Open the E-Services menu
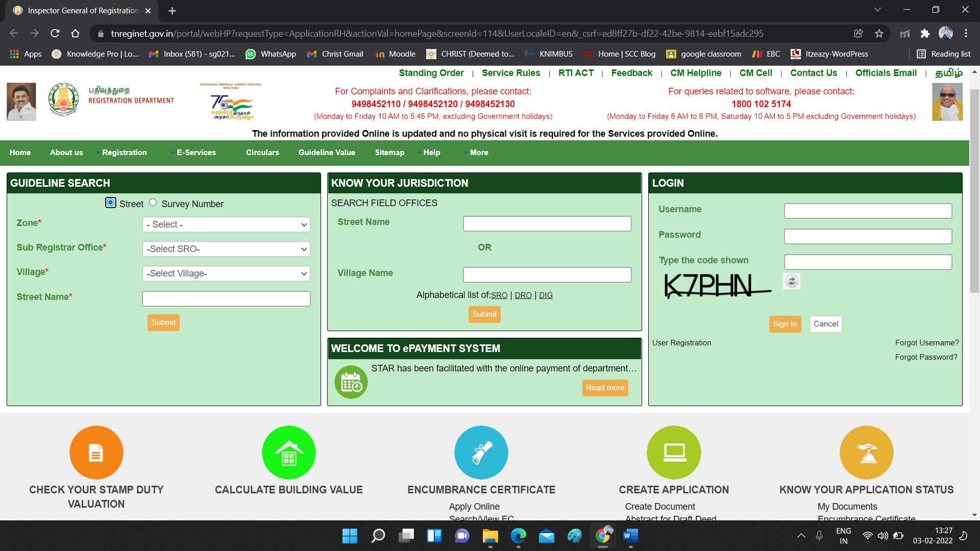This screenshot has height=551, width=980. click(196, 153)
